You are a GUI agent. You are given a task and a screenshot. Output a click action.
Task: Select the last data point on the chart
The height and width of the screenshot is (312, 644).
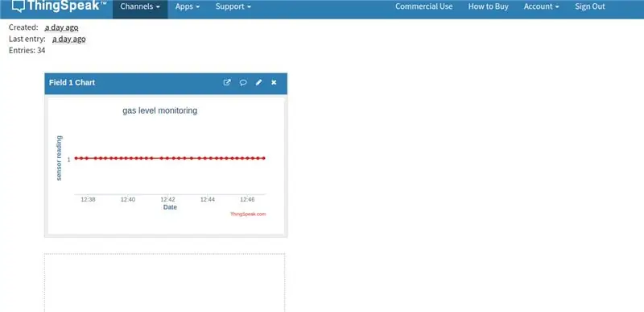pos(264,158)
